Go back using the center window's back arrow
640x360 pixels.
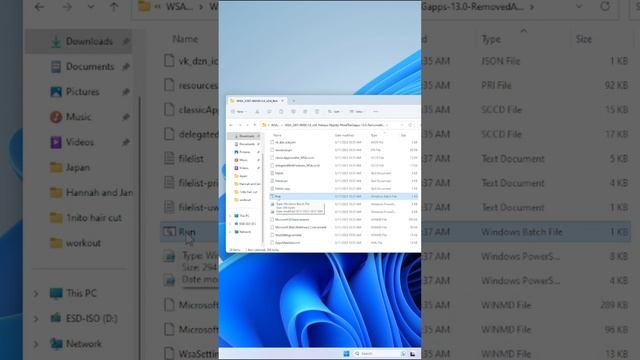(231, 125)
